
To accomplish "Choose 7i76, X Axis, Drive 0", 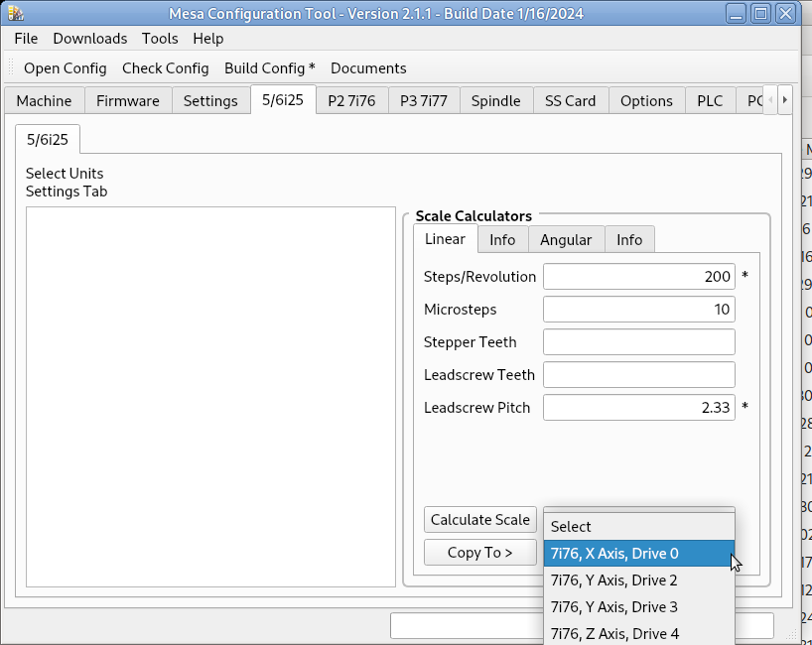I will 639,554.
